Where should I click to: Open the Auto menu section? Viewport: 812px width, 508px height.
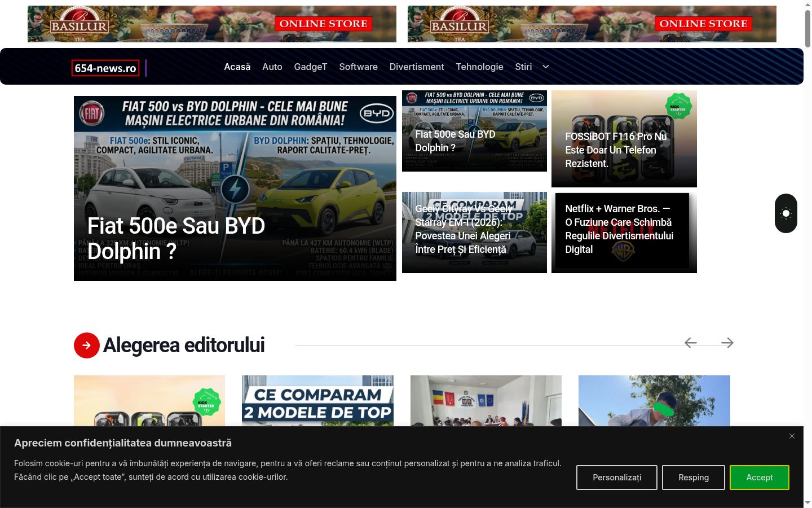[272, 67]
